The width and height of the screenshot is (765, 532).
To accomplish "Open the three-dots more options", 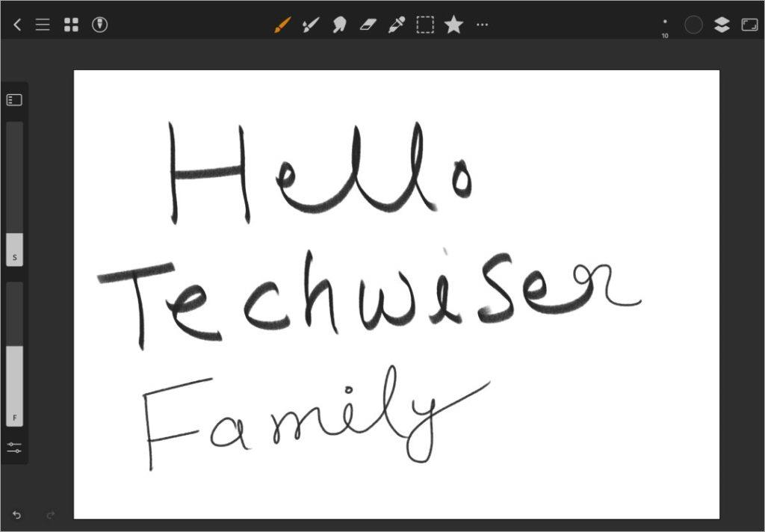I will 482,25.
